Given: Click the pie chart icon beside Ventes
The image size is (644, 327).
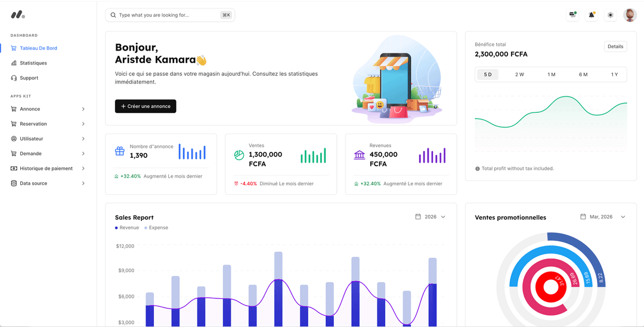Looking at the screenshot, I should coord(239,155).
